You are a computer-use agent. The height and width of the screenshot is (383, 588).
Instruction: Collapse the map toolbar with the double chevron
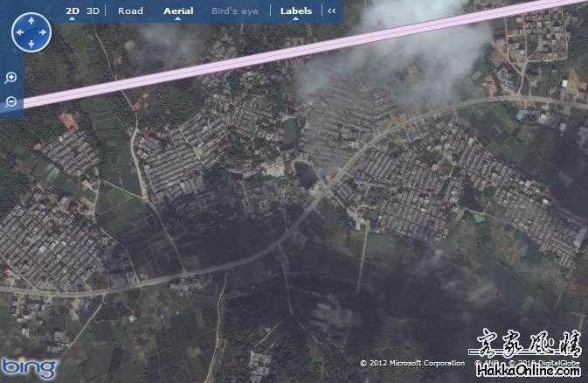(331, 11)
